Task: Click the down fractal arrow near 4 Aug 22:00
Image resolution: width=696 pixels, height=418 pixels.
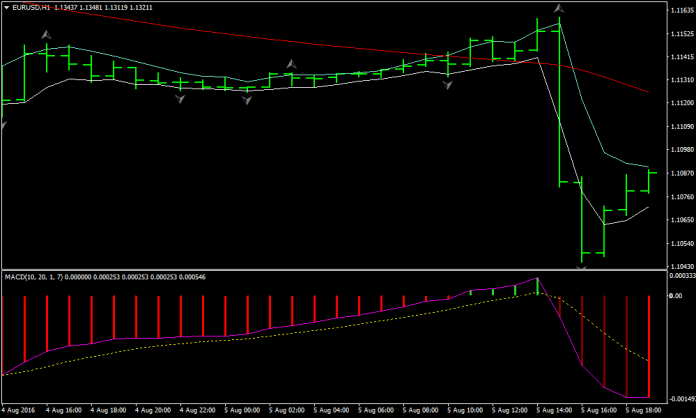Action: [180, 98]
